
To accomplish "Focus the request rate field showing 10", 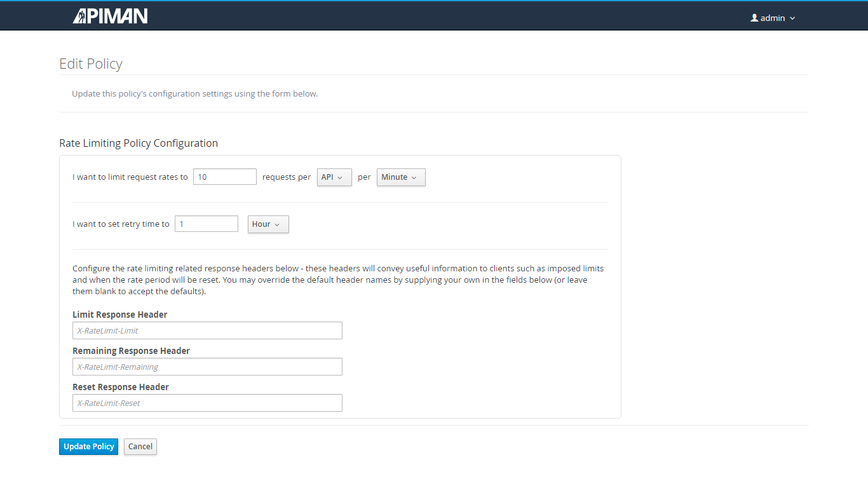I will [x=224, y=177].
